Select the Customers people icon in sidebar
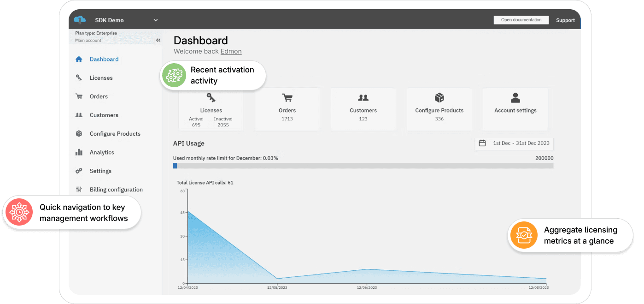 pos(79,115)
